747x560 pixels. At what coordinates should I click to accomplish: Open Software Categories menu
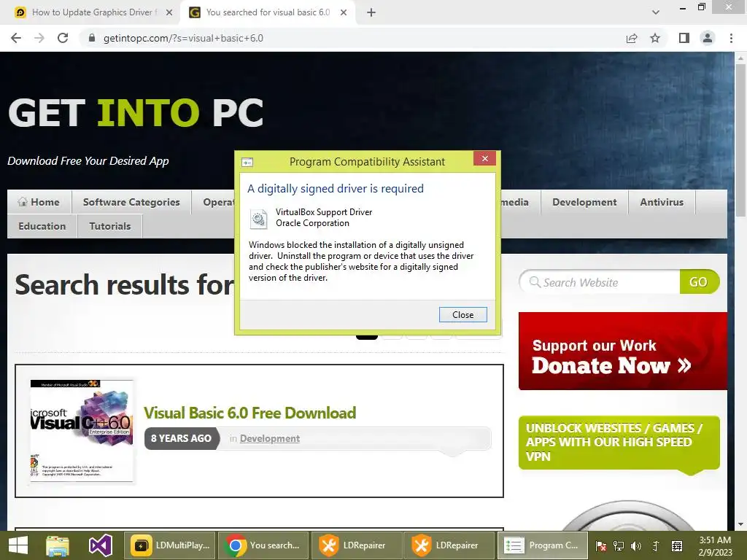131,202
